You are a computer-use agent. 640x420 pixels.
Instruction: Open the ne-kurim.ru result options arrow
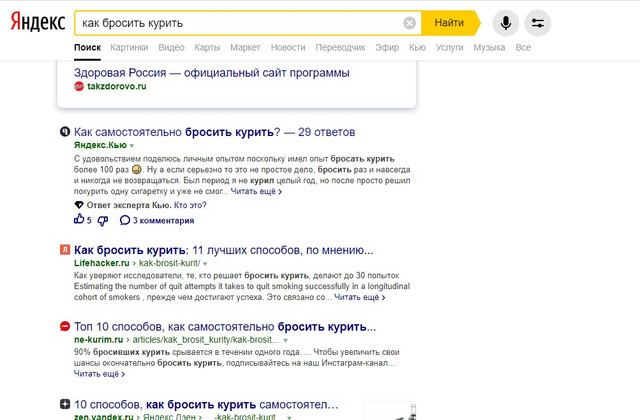[x=314, y=341]
